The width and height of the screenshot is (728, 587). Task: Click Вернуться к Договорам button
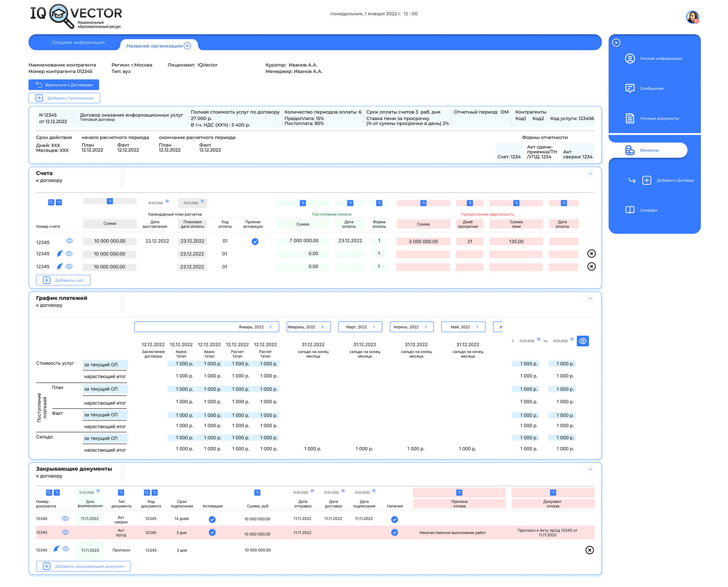(64, 85)
